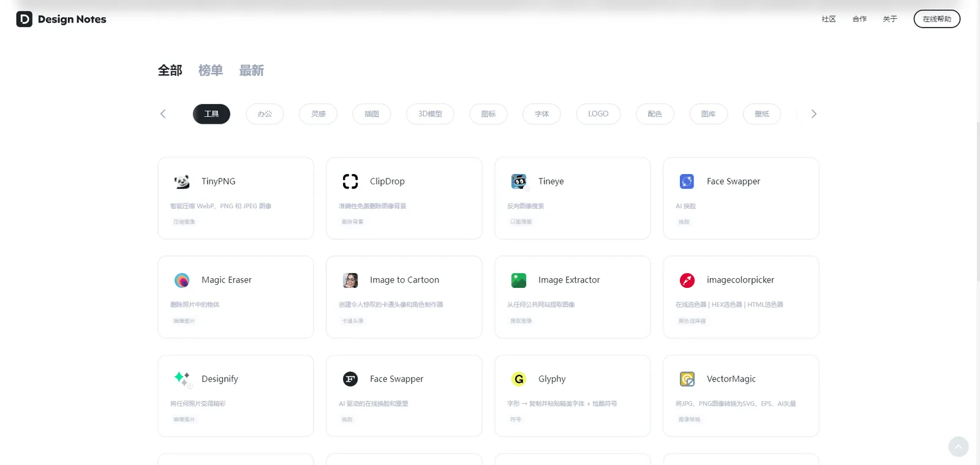Click the description under Image to Cartoon
980x465 pixels.
pos(391,304)
